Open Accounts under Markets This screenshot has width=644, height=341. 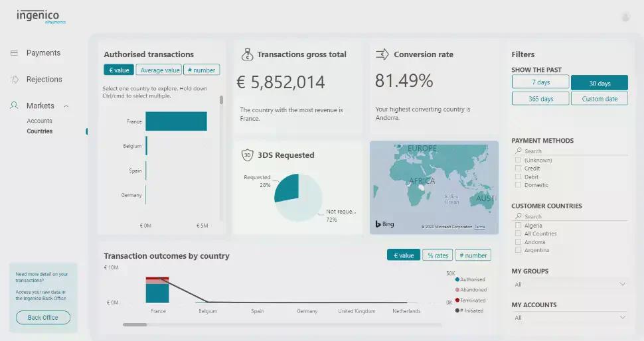coord(39,121)
